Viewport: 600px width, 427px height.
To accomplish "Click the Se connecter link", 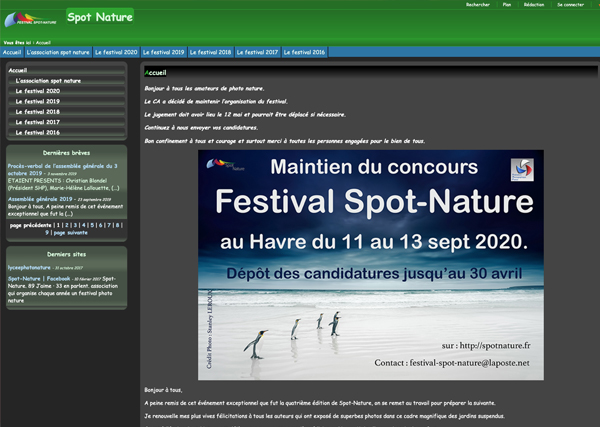I will pyautogui.click(x=571, y=5).
